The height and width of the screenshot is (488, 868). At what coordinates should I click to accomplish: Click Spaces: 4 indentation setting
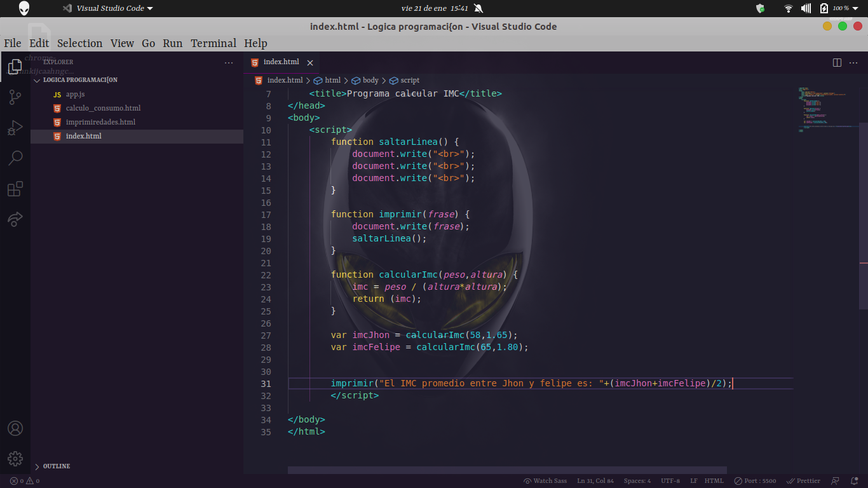[x=637, y=481]
